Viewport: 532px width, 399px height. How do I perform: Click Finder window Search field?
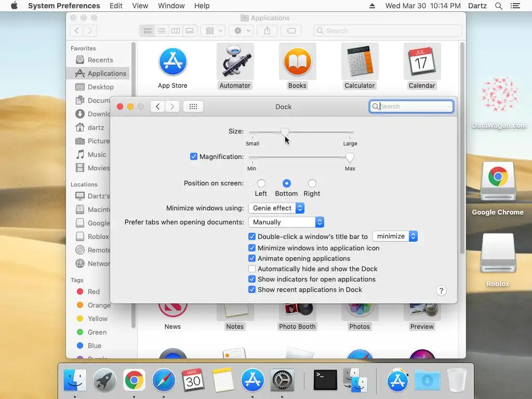[388, 31]
